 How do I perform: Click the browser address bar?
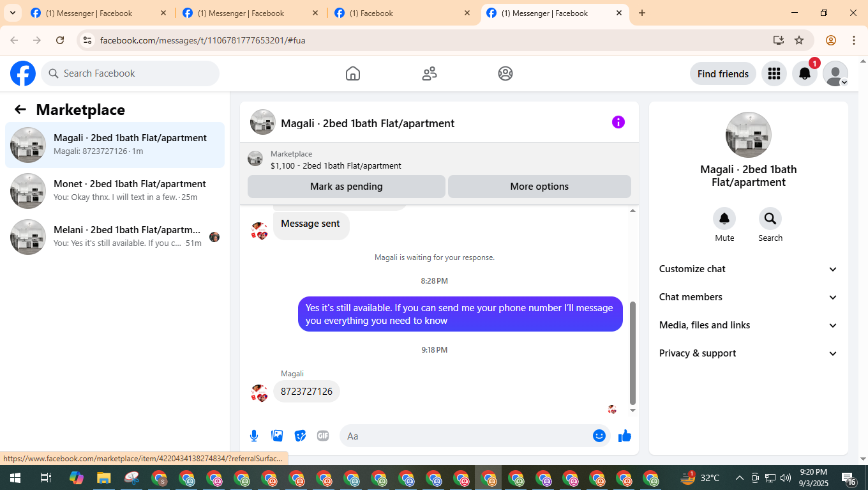(434, 40)
